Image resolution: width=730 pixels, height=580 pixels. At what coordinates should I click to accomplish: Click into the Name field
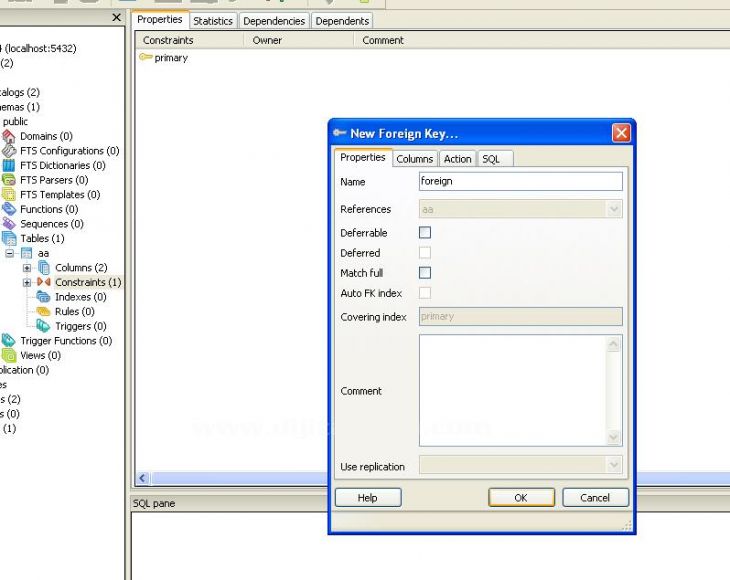pos(520,181)
